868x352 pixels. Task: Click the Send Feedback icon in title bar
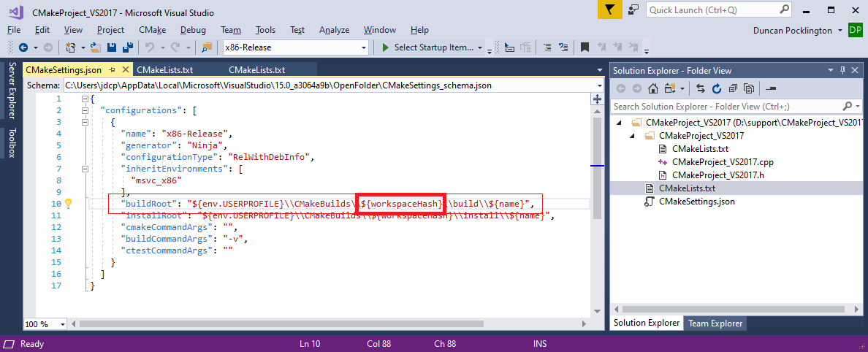[x=633, y=10]
